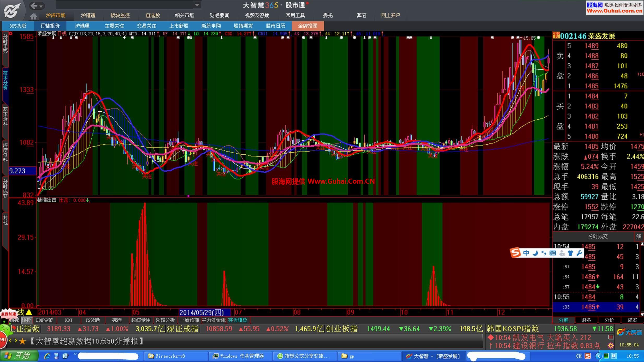The height and width of the screenshot is (362, 644).
Task: Click the 深证成指 index label
Action: coord(183,329)
